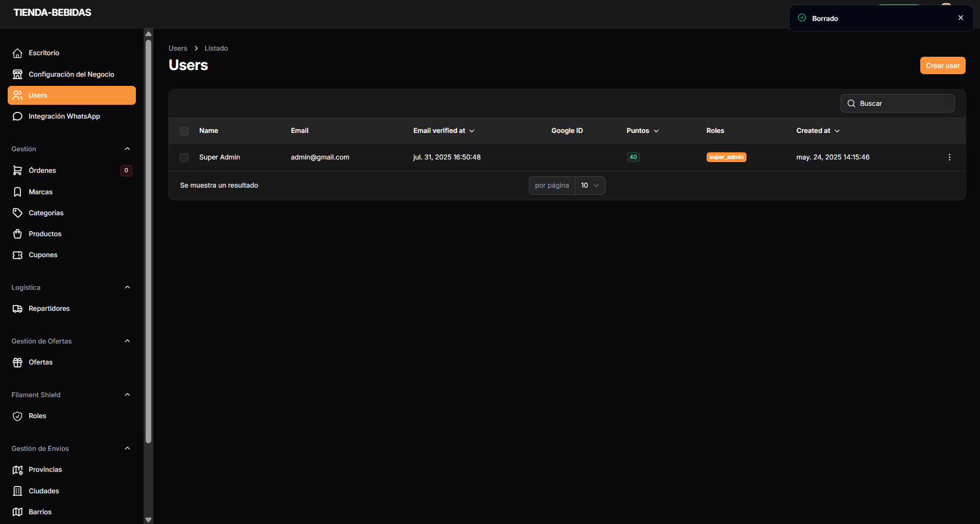
Task: Open Roles under Filament Shield
Action: 37,416
